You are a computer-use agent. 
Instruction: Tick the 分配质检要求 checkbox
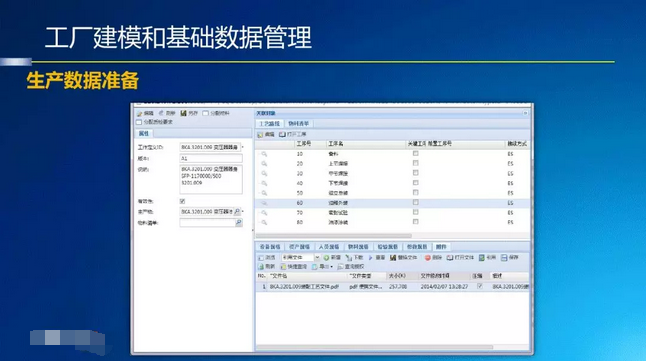pyautogui.click(x=139, y=122)
